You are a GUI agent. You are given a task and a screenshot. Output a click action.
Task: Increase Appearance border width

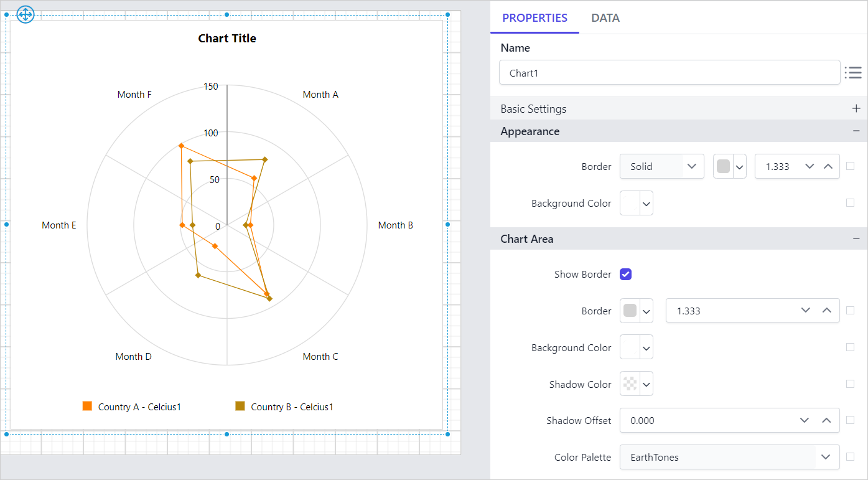click(828, 166)
